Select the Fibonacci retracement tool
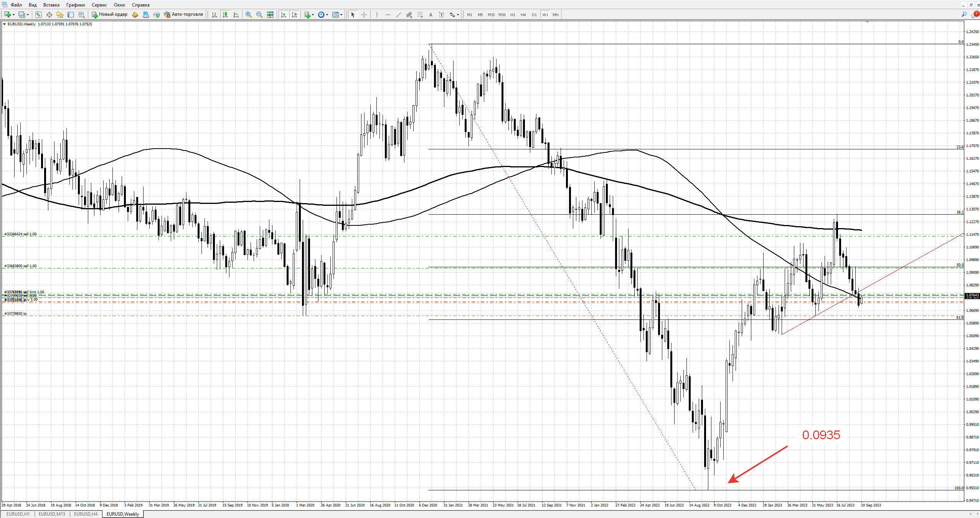The height and width of the screenshot is (518, 980). click(420, 15)
